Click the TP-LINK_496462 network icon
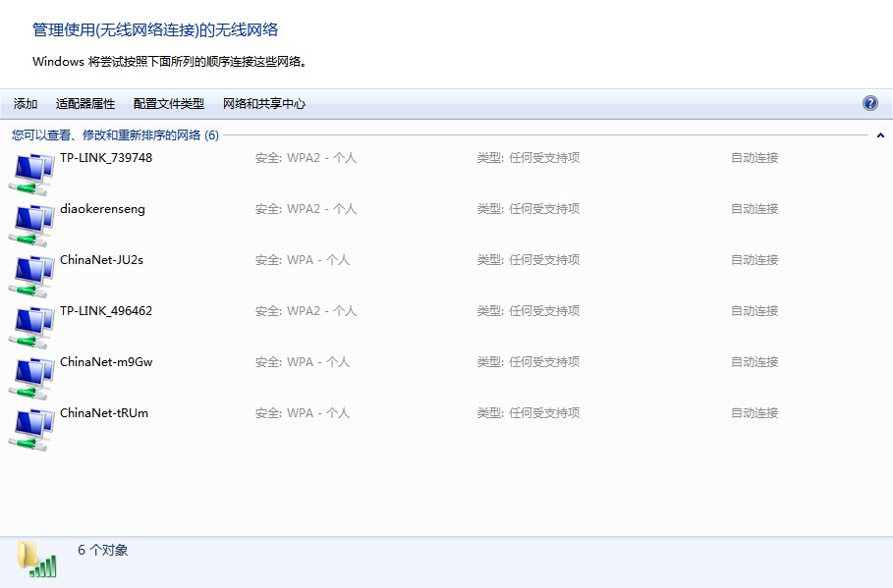 click(31, 327)
